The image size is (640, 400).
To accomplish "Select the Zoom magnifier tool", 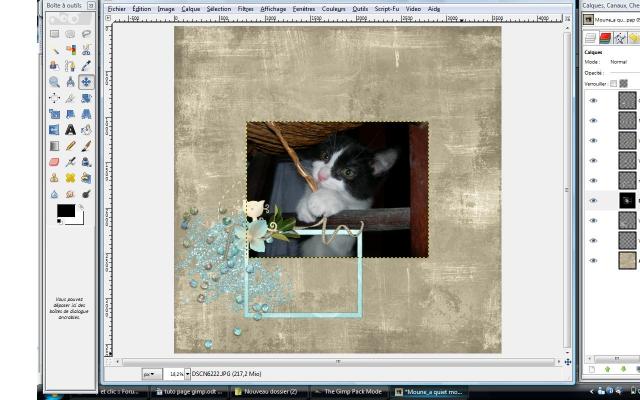I will tap(54, 82).
